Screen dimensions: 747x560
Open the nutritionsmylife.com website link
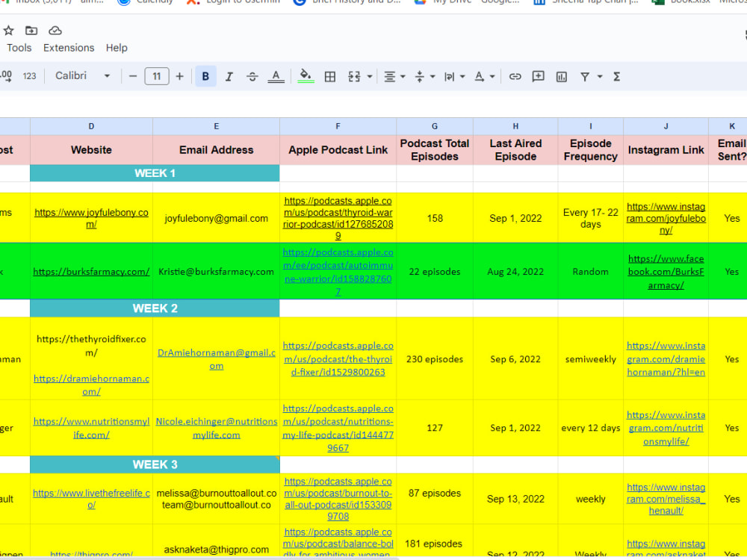click(91, 428)
